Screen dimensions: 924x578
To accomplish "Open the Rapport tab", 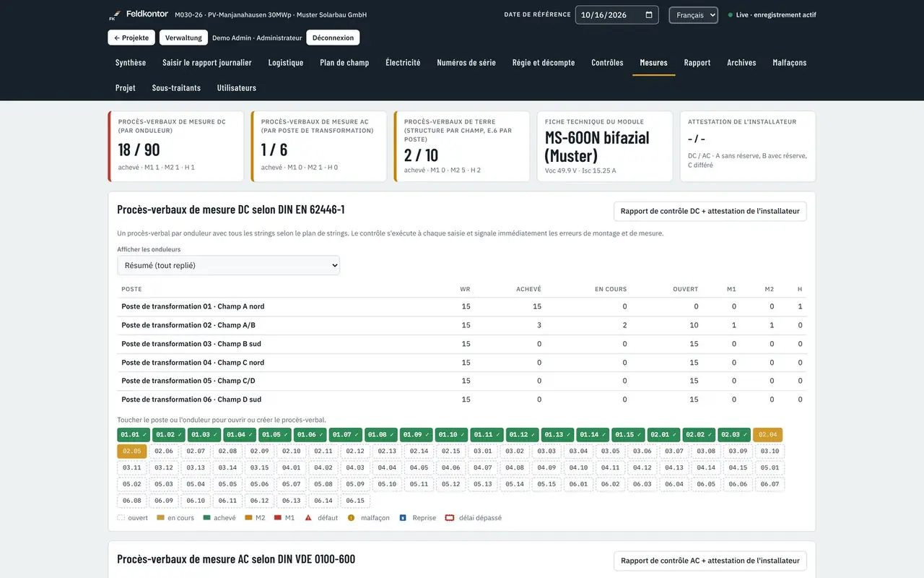I will coord(697,63).
